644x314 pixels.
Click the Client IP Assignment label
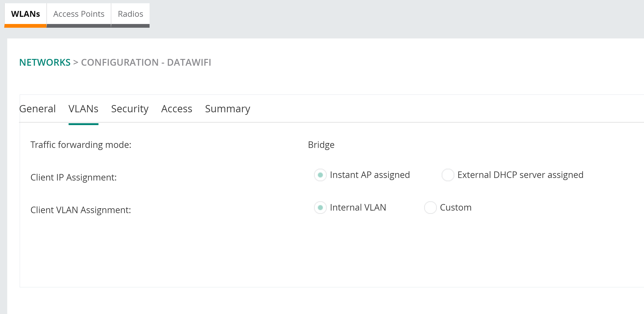coord(73,177)
